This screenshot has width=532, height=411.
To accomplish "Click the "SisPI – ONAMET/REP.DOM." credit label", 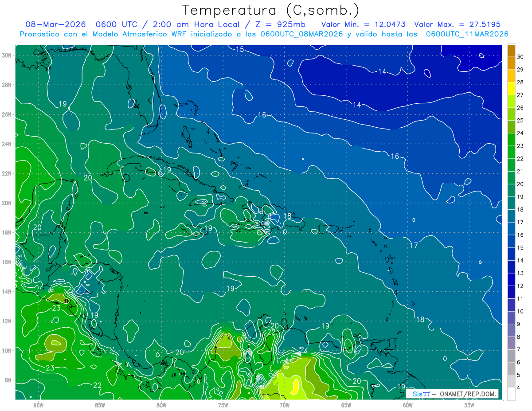I will pyautogui.click(x=452, y=394).
